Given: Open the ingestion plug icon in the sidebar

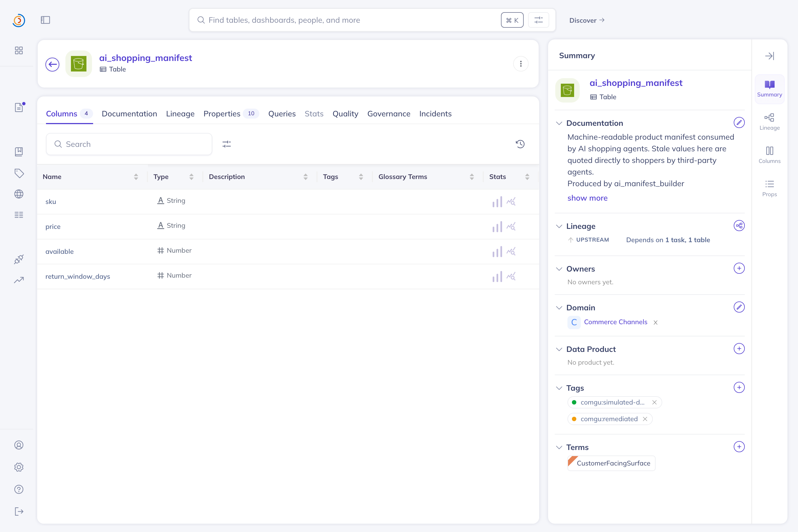Looking at the screenshot, I should tap(19, 259).
